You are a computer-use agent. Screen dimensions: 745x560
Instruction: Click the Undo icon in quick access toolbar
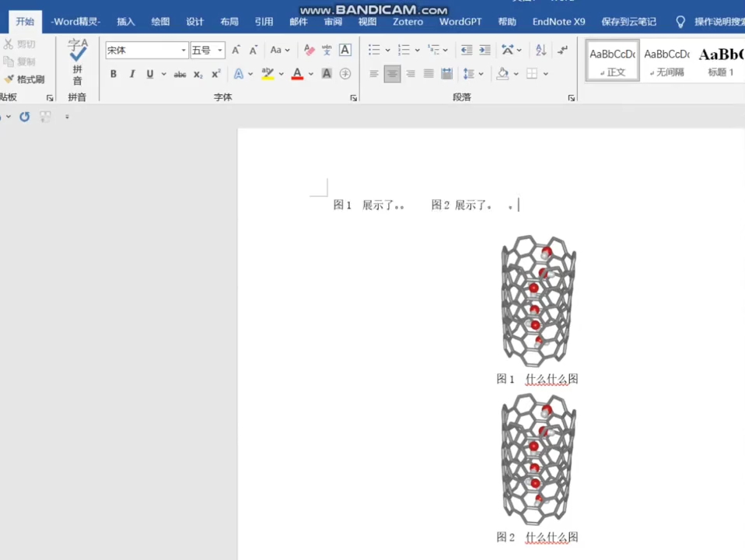[24, 117]
